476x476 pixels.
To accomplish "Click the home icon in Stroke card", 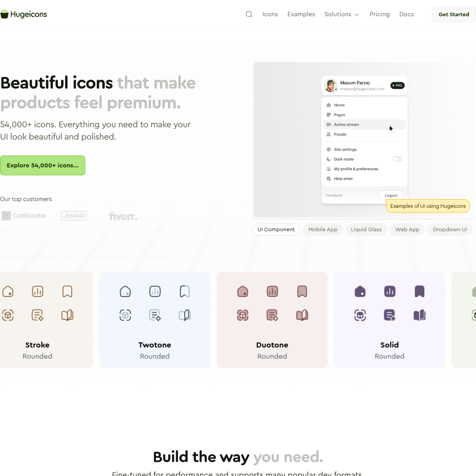I will (x=8, y=292).
